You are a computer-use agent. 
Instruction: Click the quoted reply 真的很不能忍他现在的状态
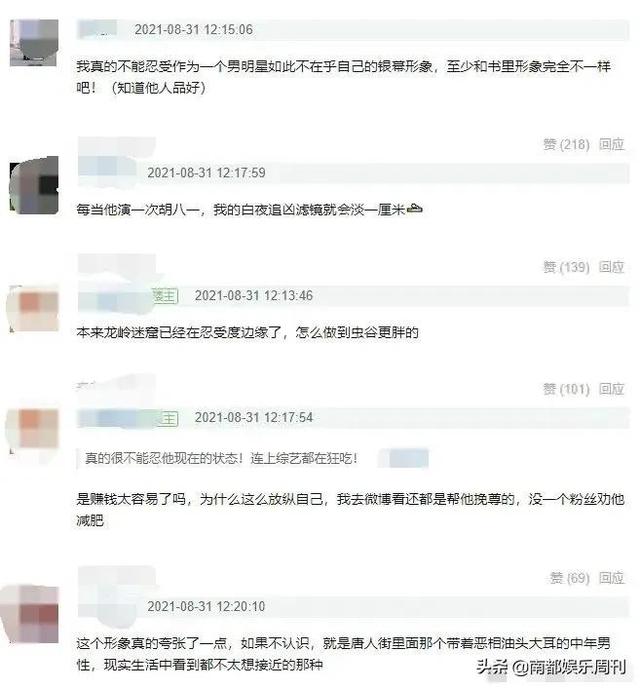[221, 459]
